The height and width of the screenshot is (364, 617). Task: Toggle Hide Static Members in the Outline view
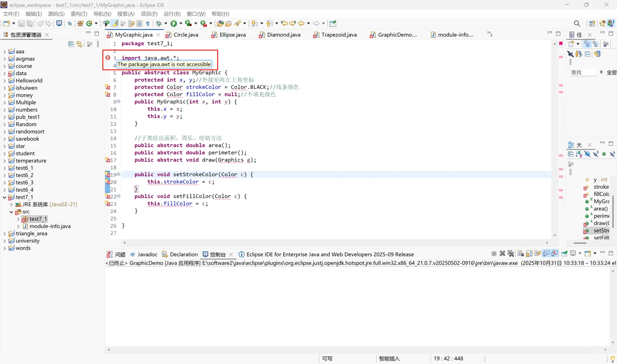596,154
